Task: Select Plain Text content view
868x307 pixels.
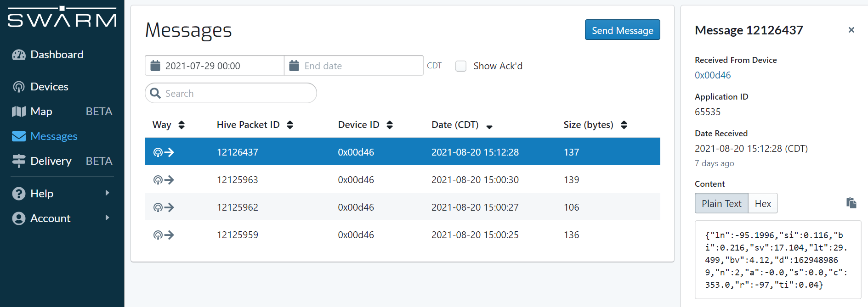Action: (721, 203)
